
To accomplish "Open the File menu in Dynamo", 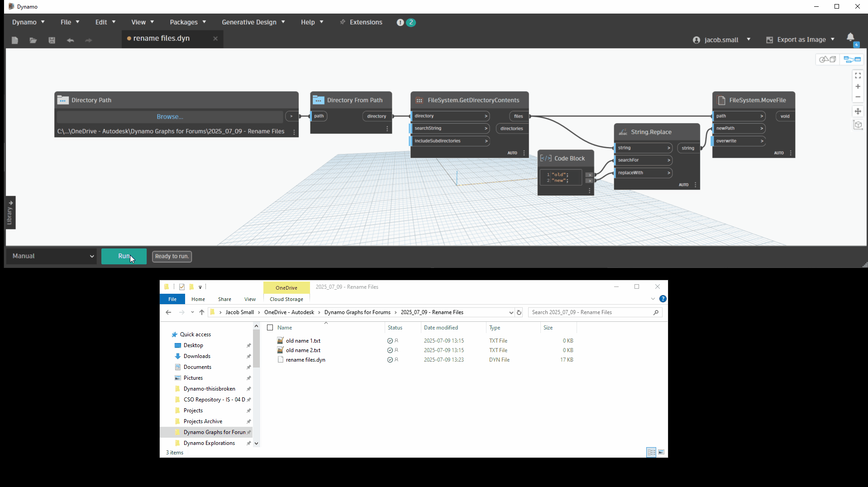I will (x=70, y=22).
